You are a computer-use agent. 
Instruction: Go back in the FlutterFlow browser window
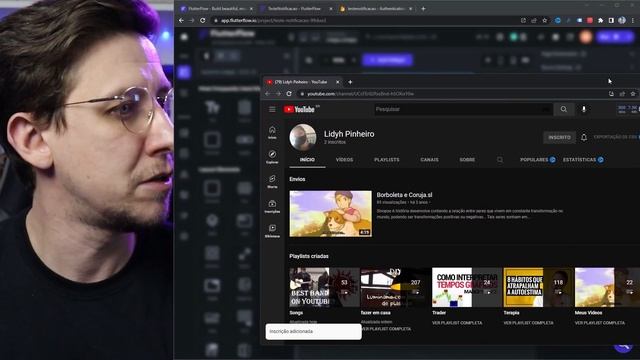181,20
